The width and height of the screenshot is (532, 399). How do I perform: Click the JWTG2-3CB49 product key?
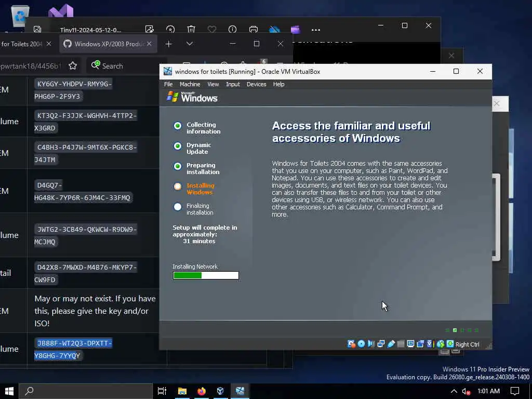pyautogui.click(x=86, y=235)
